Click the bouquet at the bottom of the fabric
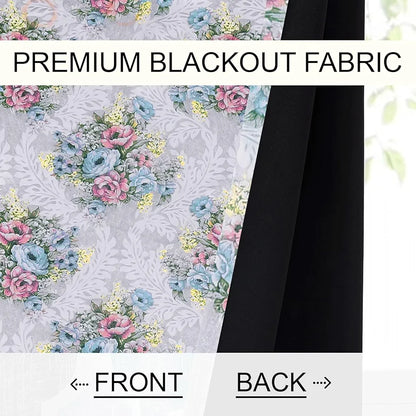The height and width of the screenshot is (416, 416). [110, 320]
